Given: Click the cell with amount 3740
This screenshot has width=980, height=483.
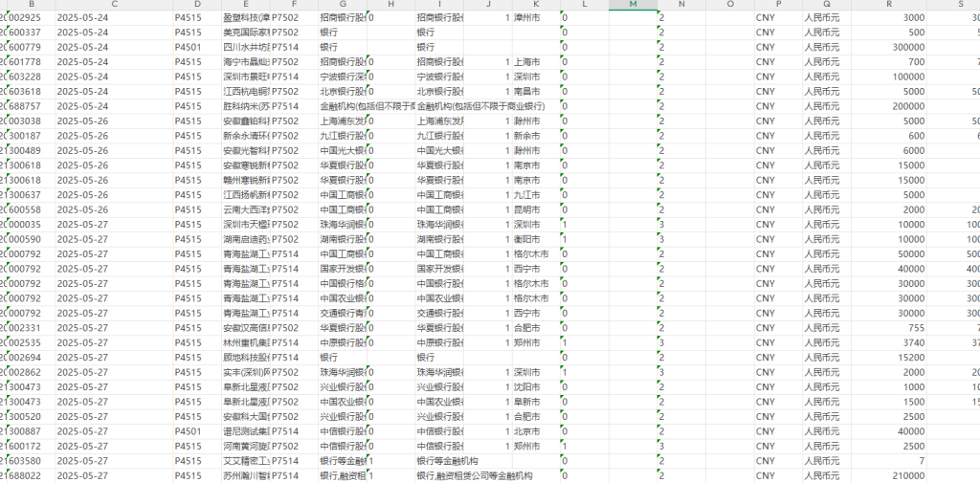Looking at the screenshot, I should [889, 343].
